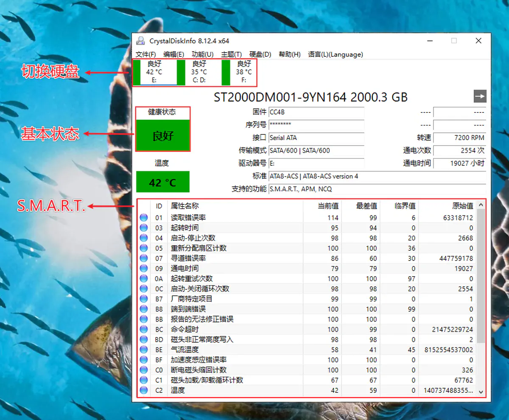
Task: Click status orb for 重新分配扇区计数 row
Action: pos(144,248)
